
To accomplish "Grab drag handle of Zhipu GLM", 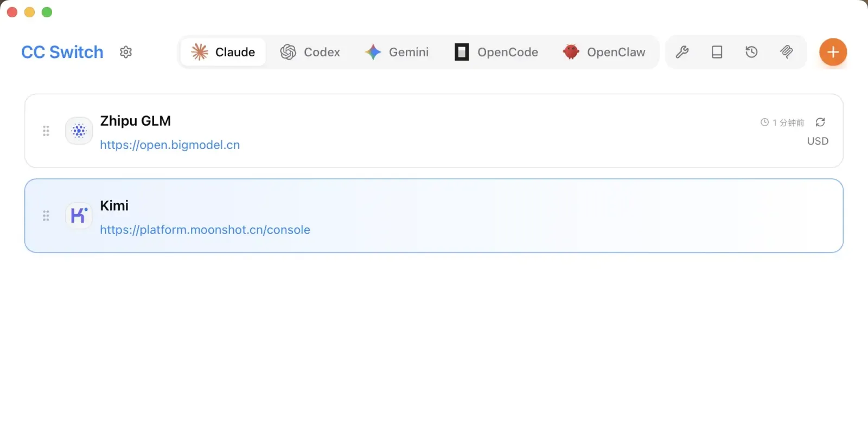I will click(x=46, y=131).
